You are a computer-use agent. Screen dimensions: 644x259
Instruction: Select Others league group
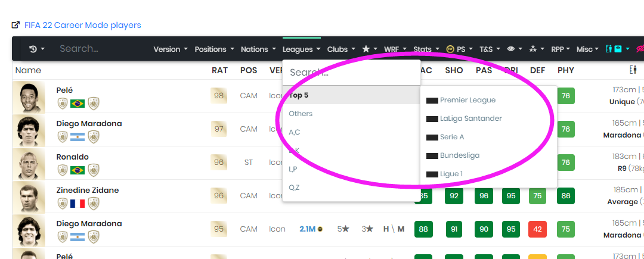[351, 114]
